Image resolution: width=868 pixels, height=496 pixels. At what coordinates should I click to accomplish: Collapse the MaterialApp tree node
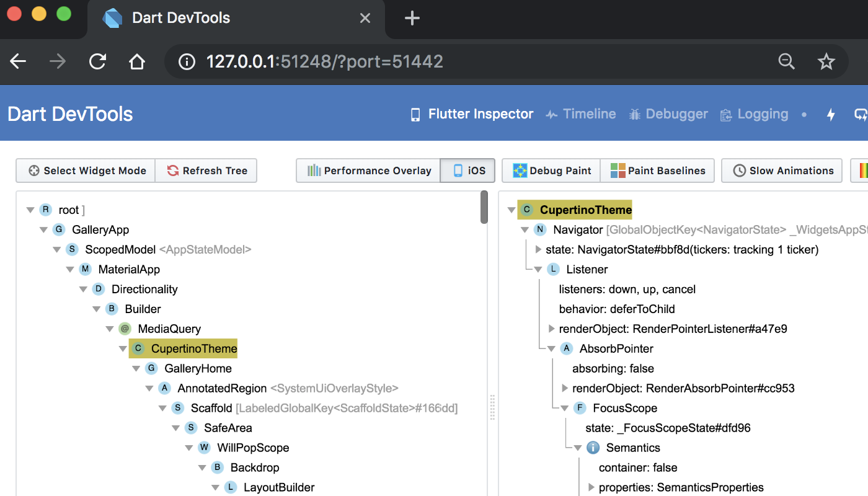coord(70,269)
